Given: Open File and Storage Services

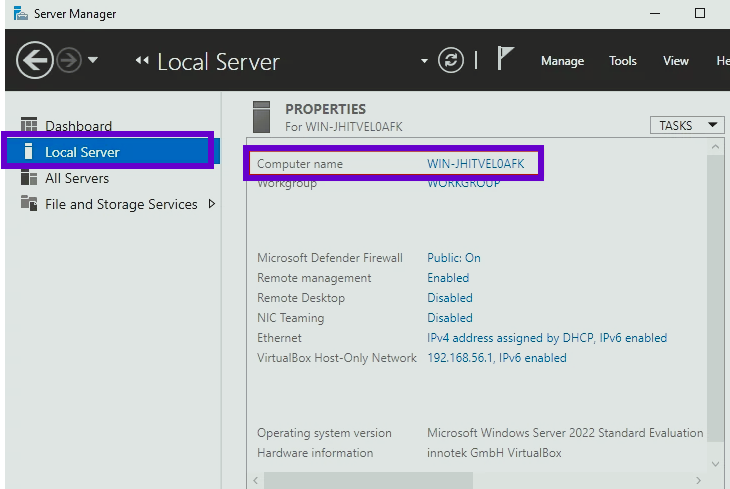Looking at the screenshot, I should coord(121,204).
